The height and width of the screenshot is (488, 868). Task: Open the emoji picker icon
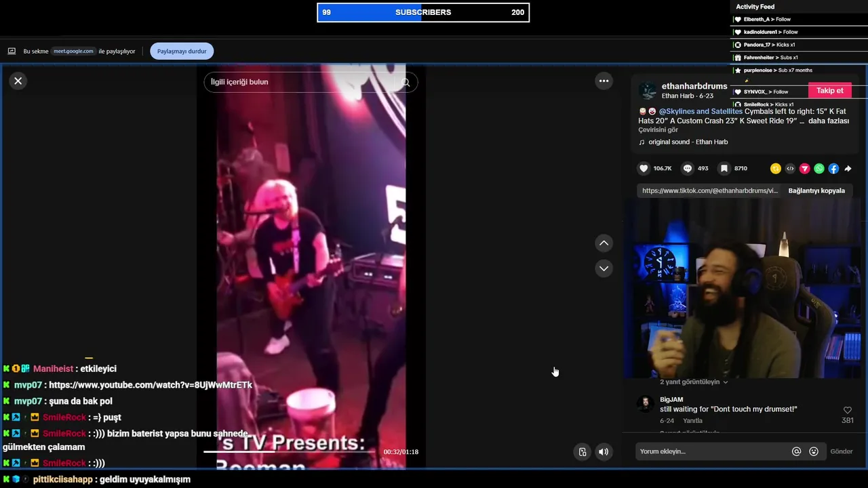pyautogui.click(x=814, y=451)
